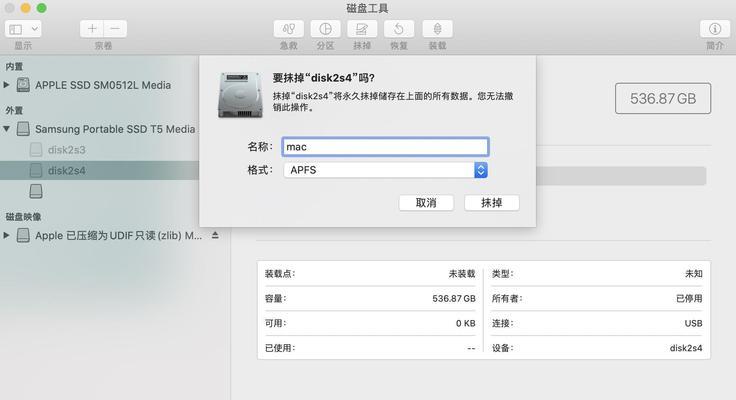
Task: Click the owner value 已停用
Action: tap(689, 299)
